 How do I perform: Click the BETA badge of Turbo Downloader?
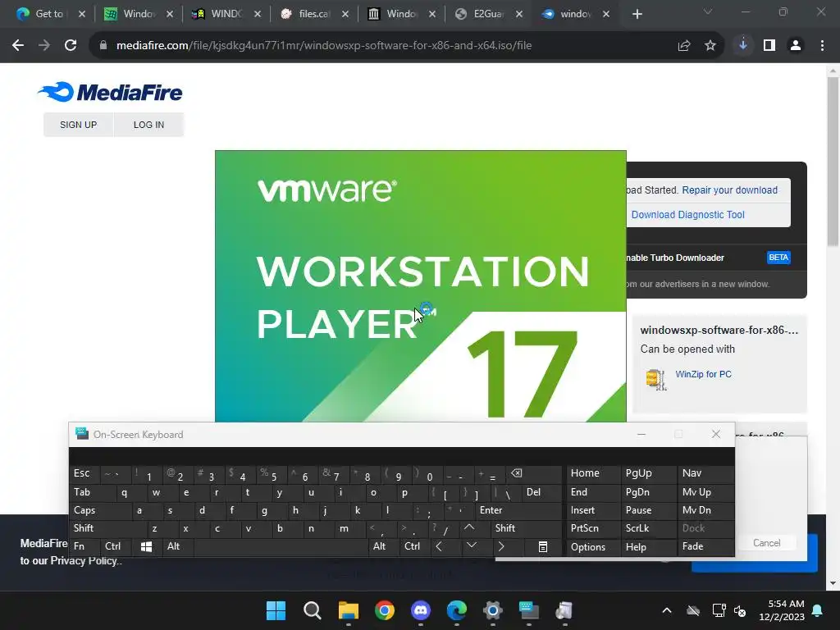(x=778, y=258)
